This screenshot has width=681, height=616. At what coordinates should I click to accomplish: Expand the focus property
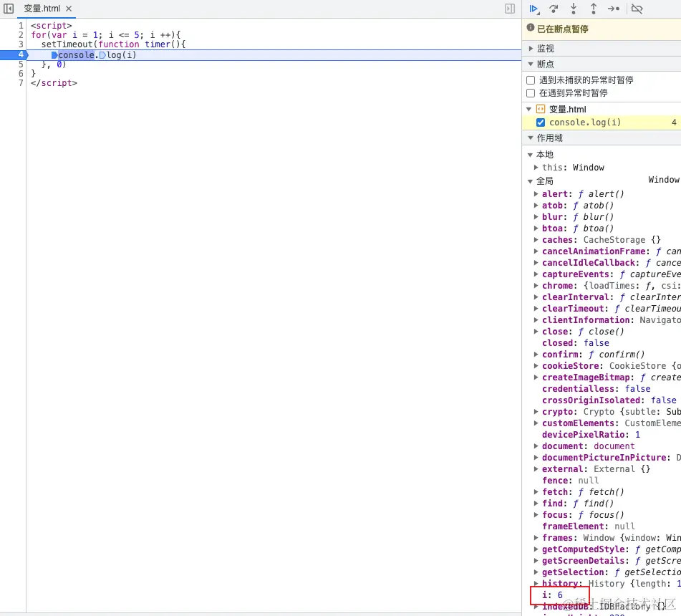pyautogui.click(x=536, y=515)
